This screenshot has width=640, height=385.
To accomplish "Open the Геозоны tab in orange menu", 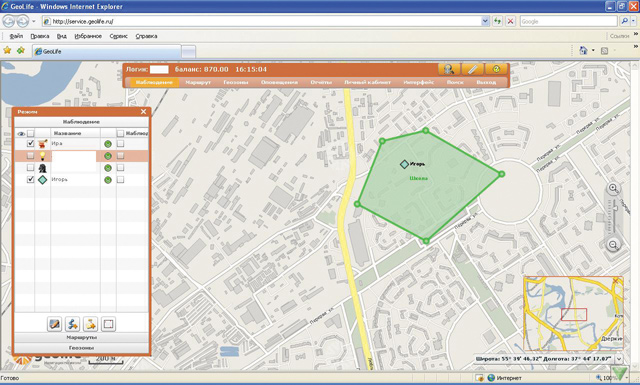I will (236, 82).
